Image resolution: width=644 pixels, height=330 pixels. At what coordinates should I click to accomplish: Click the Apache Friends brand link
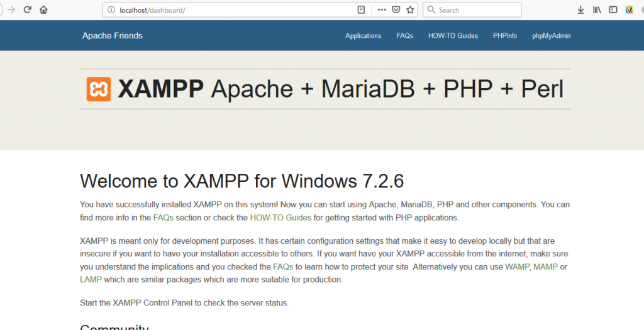[x=113, y=36]
